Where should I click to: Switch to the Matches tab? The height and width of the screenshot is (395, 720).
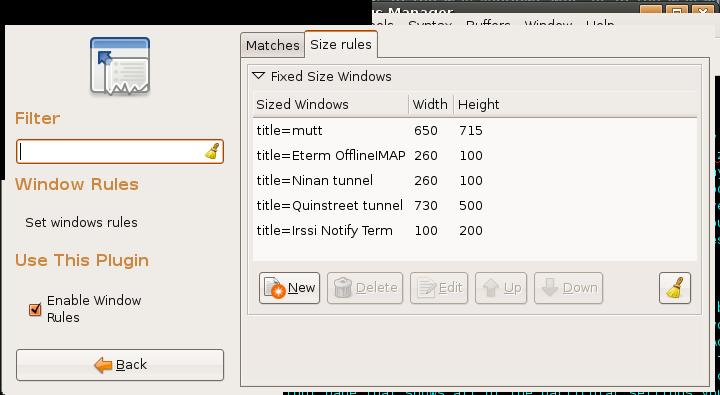pos(273,45)
